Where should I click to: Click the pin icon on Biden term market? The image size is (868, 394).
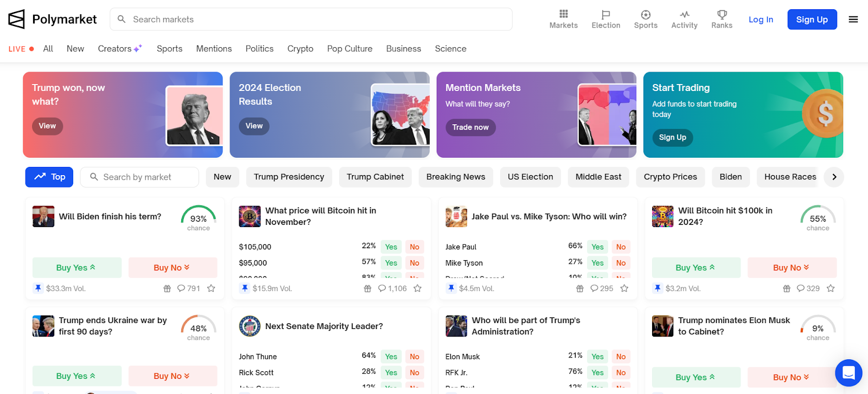[x=38, y=288]
